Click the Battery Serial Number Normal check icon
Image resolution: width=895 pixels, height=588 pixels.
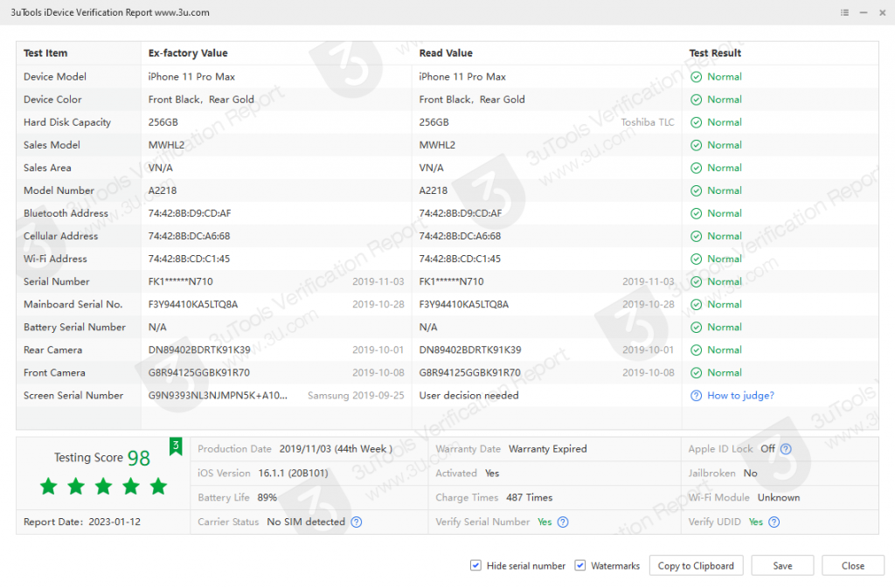pos(696,328)
